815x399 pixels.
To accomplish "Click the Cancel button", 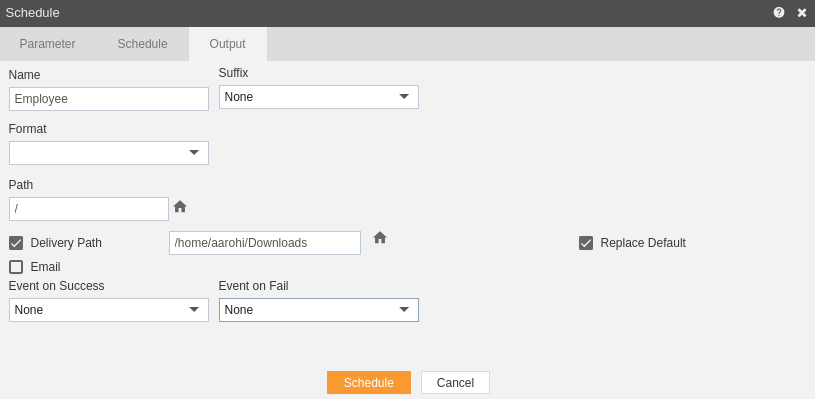I will tap(455, 382).
